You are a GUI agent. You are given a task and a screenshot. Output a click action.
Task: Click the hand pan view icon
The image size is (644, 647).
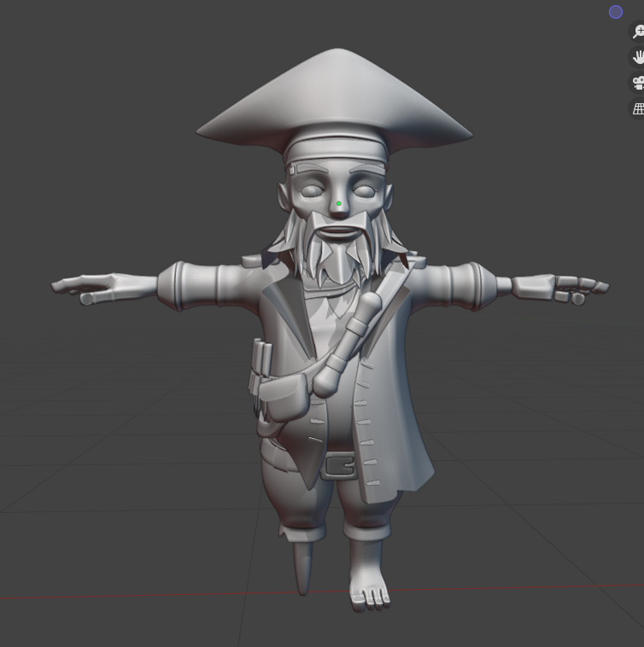pos(638,57)
